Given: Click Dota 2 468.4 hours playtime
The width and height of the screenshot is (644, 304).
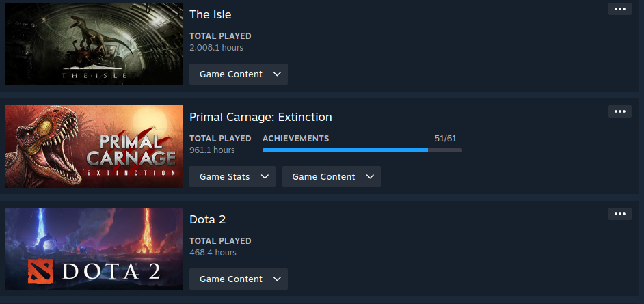Looking at the screenshot, I should click(x=213, y=253).
